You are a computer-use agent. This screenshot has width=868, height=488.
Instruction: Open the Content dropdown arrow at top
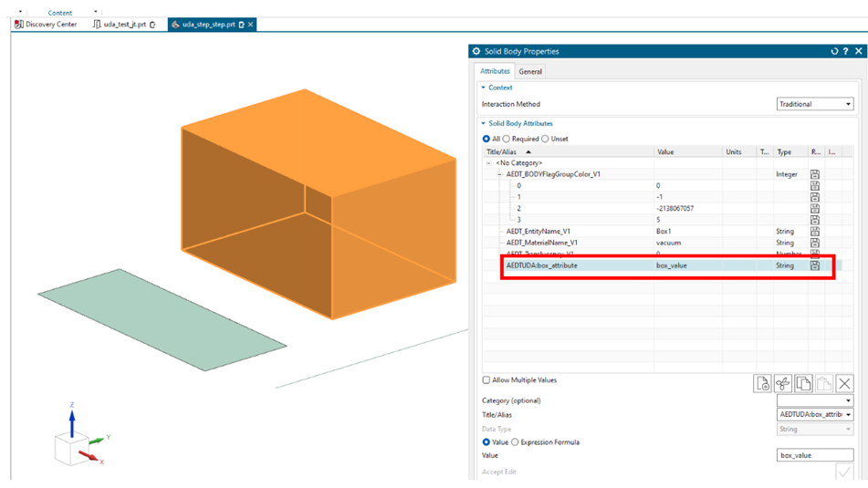tap(95, 12)
